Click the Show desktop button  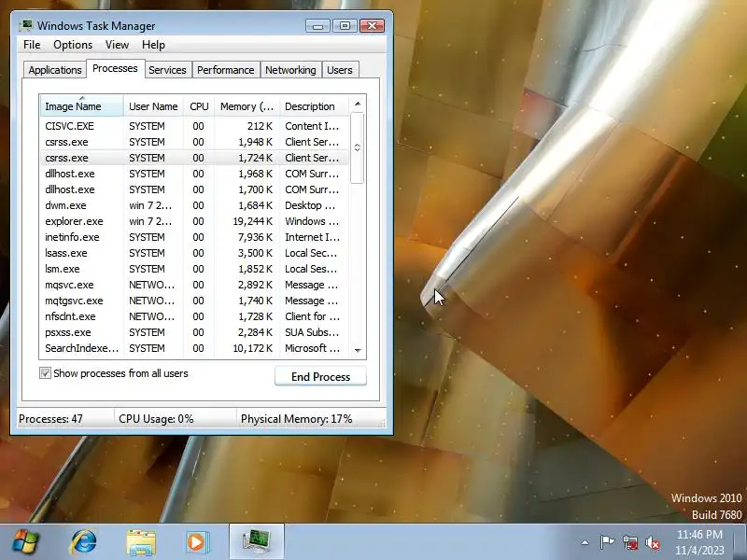point(742,542)
